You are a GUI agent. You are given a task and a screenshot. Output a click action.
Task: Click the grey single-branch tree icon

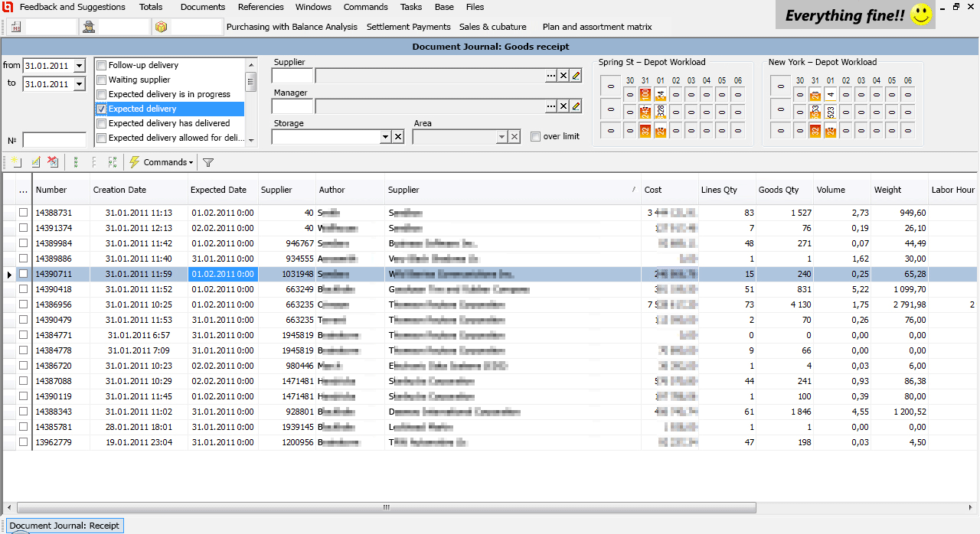coord(94,162)
